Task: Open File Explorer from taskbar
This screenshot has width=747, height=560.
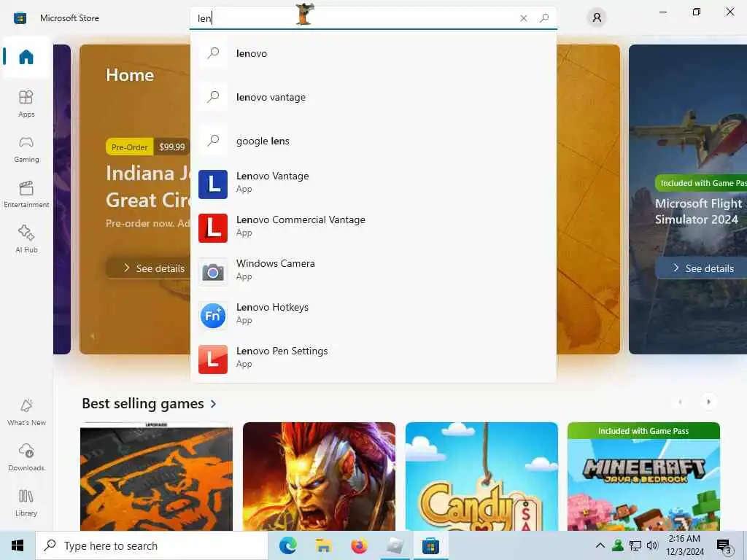Action: click(x=323, y=545)
